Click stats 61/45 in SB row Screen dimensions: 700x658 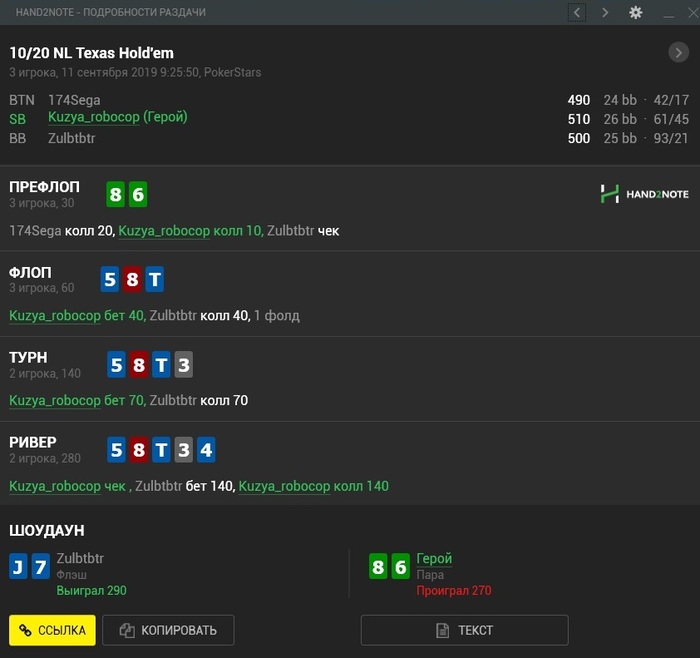[671, 119]
